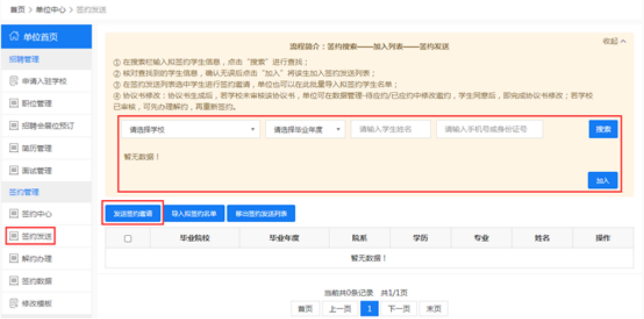This screenshot has width=644, height=319.
Task: Collapse the instructions panel with 收起
Action: pos(614,41)
